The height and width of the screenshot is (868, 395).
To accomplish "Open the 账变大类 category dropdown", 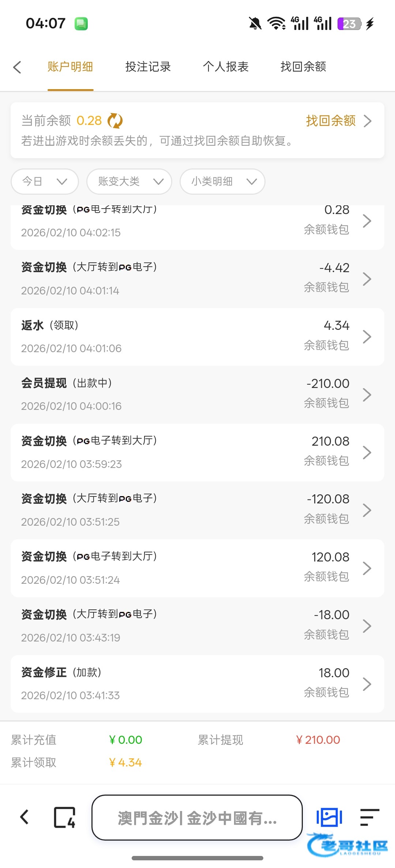I will [x=129, y=182].
